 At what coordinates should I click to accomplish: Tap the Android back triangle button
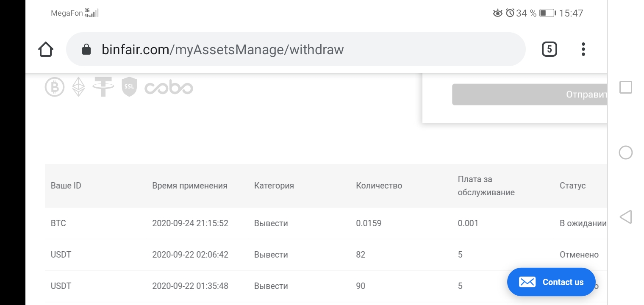pos(625,217)
